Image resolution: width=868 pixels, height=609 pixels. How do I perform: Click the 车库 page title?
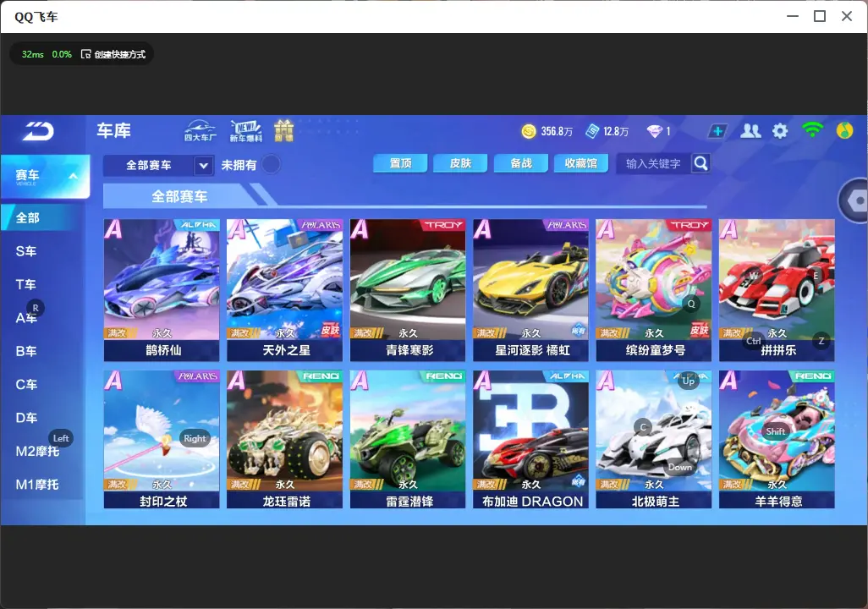tap(113, 130)
